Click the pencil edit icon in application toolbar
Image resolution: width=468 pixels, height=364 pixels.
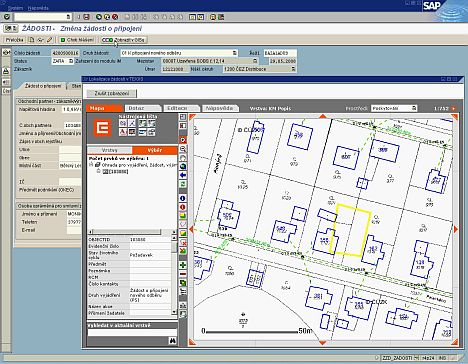[49, 40]
